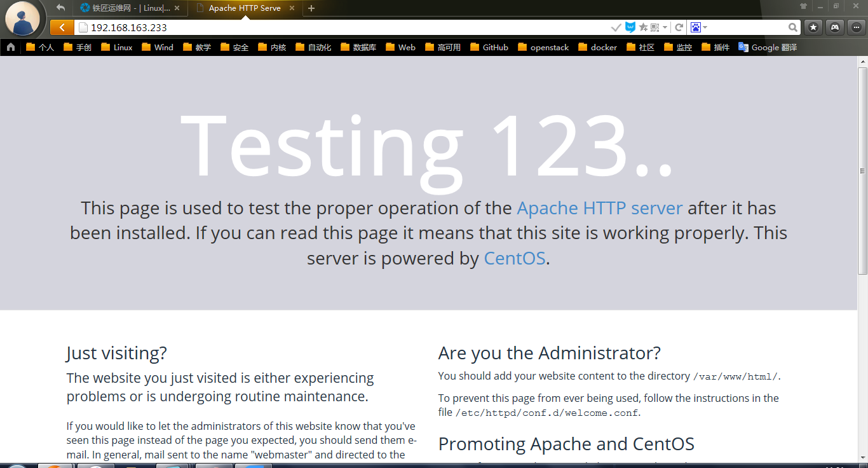Bookmark this page with star-plus icon

tap(643, 27)
